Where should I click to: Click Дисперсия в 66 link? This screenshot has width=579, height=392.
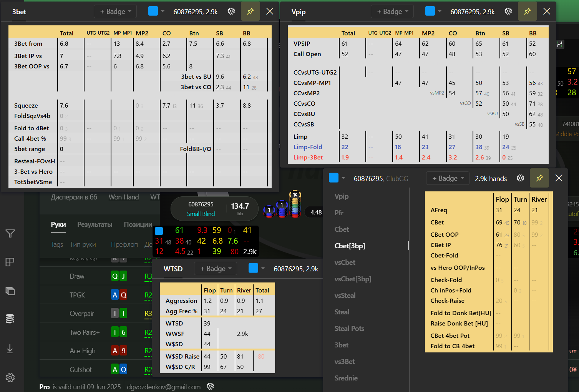pyautogui.click(x=74, y=197)
